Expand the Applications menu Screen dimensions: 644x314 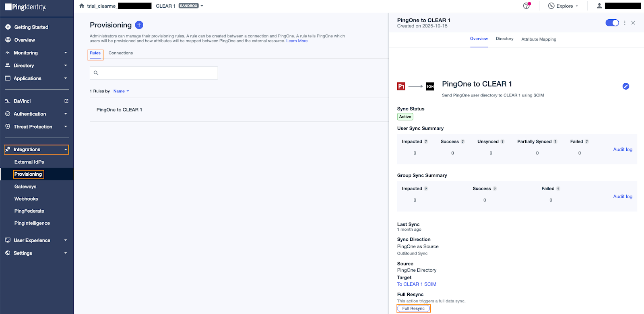point(66,78)
